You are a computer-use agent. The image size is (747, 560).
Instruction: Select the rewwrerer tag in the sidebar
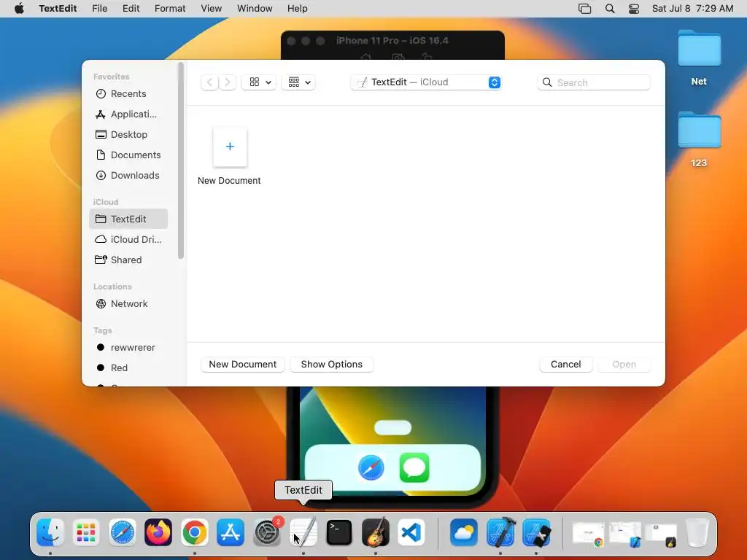pos(128,348)
